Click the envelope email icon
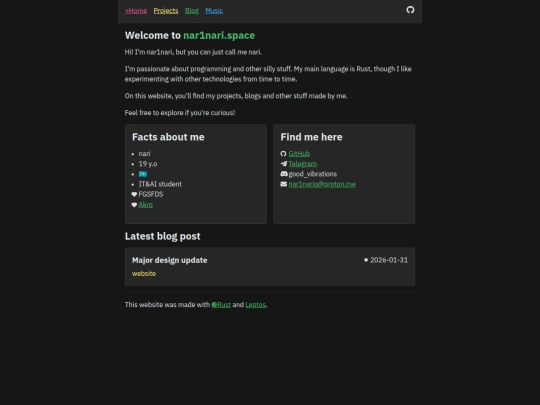The width and height of the screenshot is (540, 405). (283, 184)
